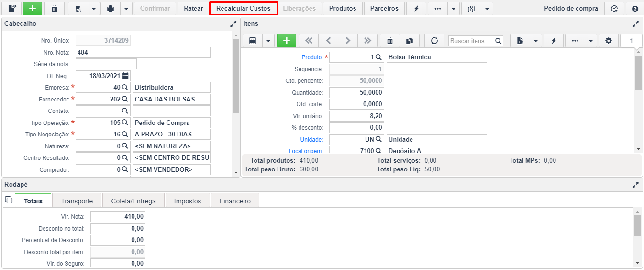Image resolution: width=644 pixels, height=270 pixels.
Task: Open the Impostos tab
Action: coord(188,201)
